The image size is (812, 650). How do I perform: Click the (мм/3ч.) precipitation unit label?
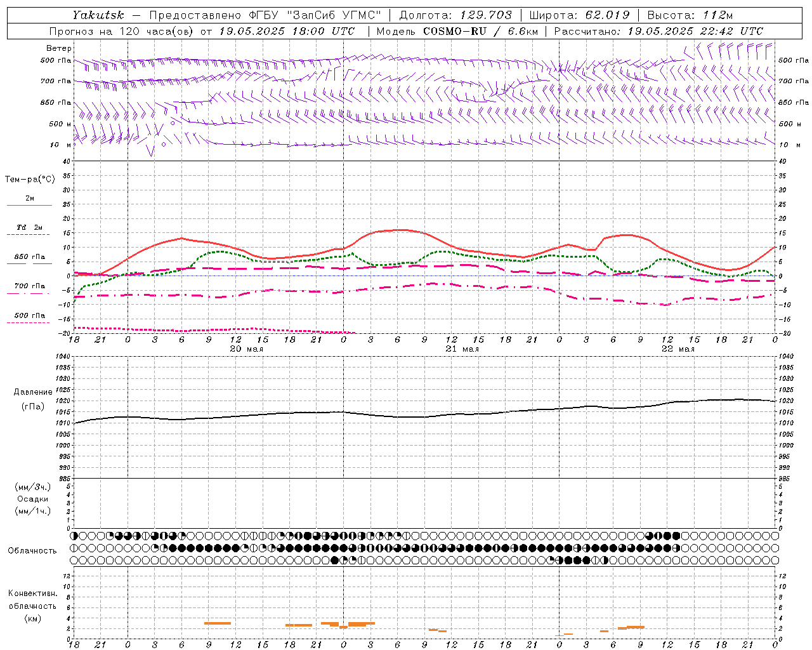click(33, 487)
